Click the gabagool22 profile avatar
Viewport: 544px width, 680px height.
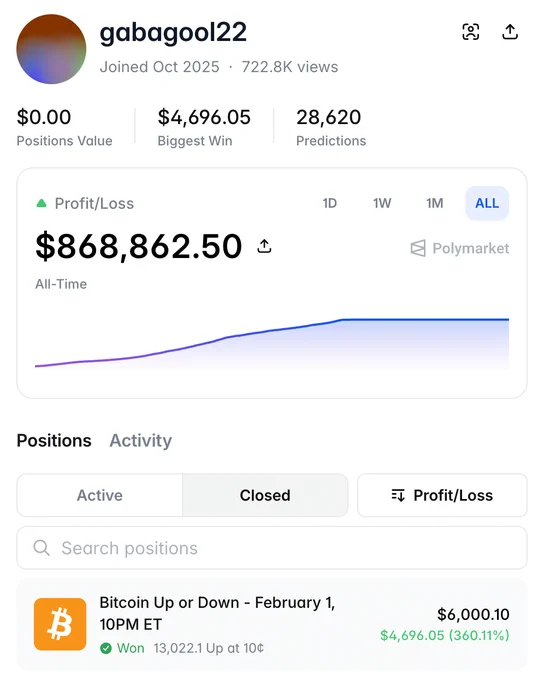coord(51,49)
